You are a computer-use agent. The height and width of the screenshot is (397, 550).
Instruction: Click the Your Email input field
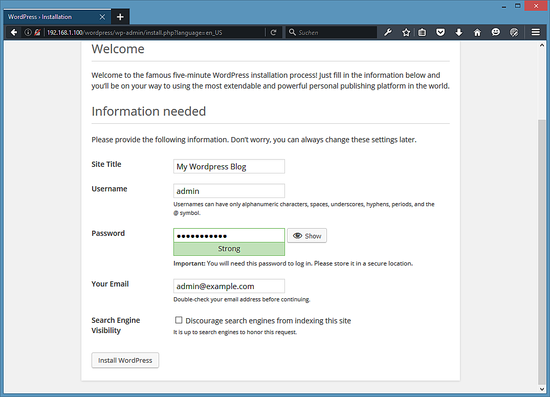point(229,286)
